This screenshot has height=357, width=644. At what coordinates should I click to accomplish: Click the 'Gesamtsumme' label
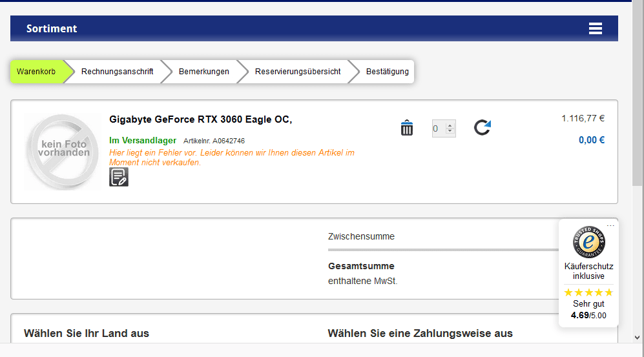tap(361, 266)
